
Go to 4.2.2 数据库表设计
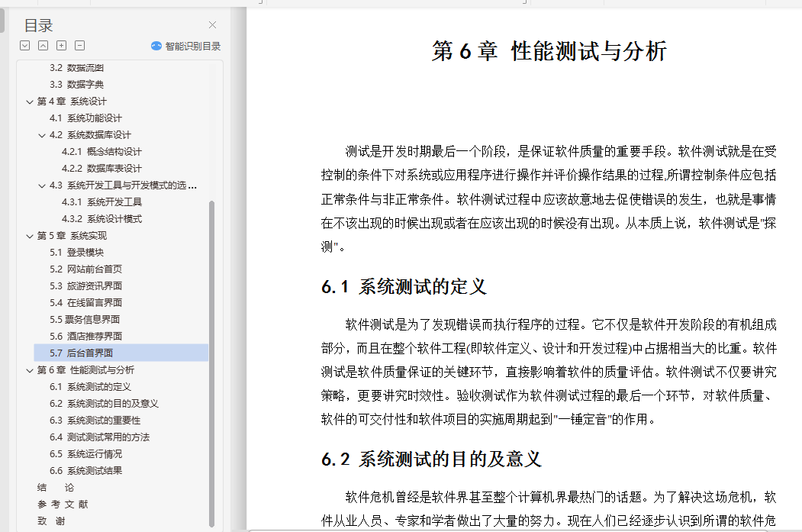pos(101,169)
